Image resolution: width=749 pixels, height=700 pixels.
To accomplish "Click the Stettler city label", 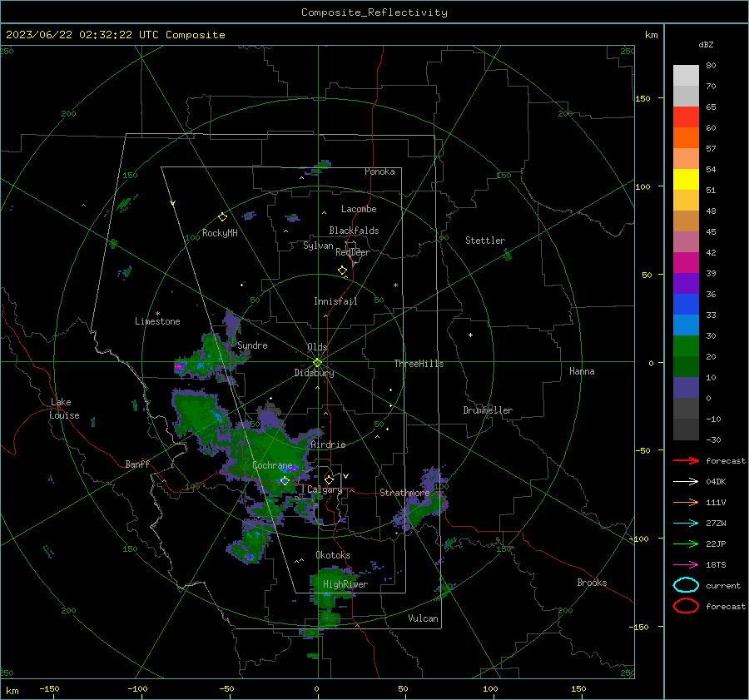I will (485, 241).
